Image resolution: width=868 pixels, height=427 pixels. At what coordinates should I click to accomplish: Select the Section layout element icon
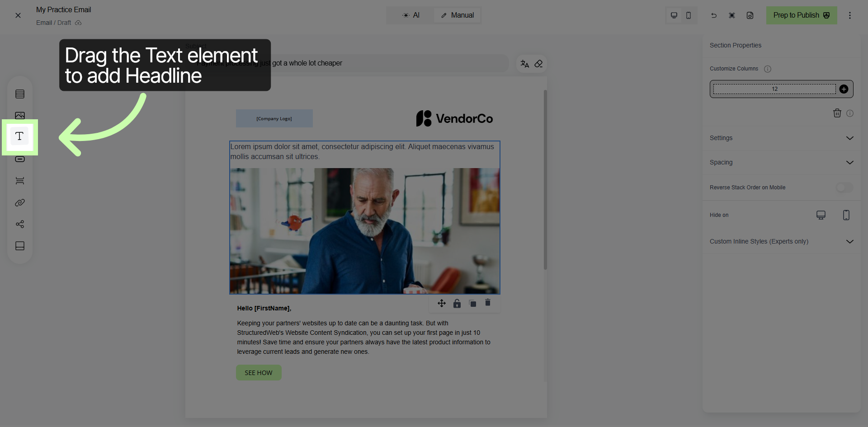point(20,94)
